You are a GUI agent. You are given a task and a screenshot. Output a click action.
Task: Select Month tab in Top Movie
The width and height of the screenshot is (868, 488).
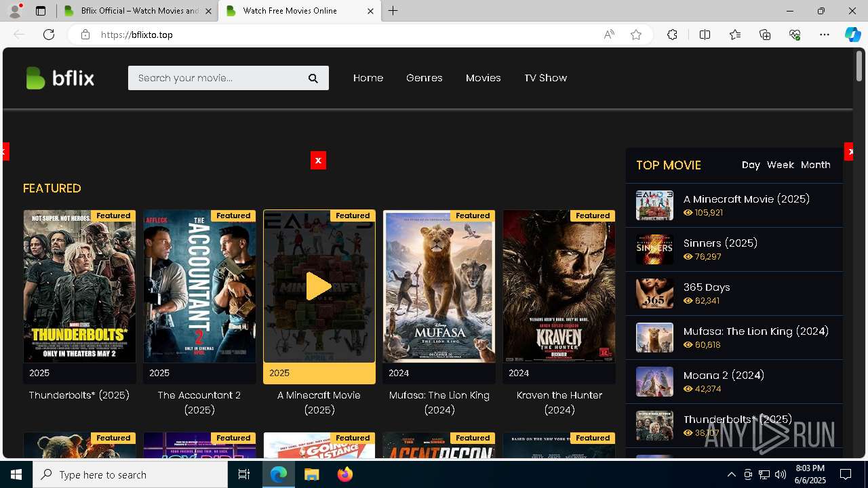(816, 165)
